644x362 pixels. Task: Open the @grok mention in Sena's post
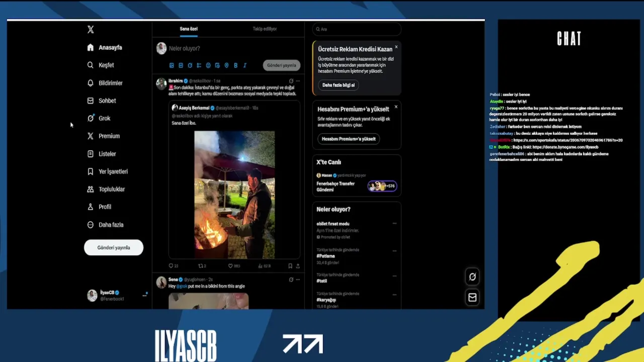click(x=182, y=286)
